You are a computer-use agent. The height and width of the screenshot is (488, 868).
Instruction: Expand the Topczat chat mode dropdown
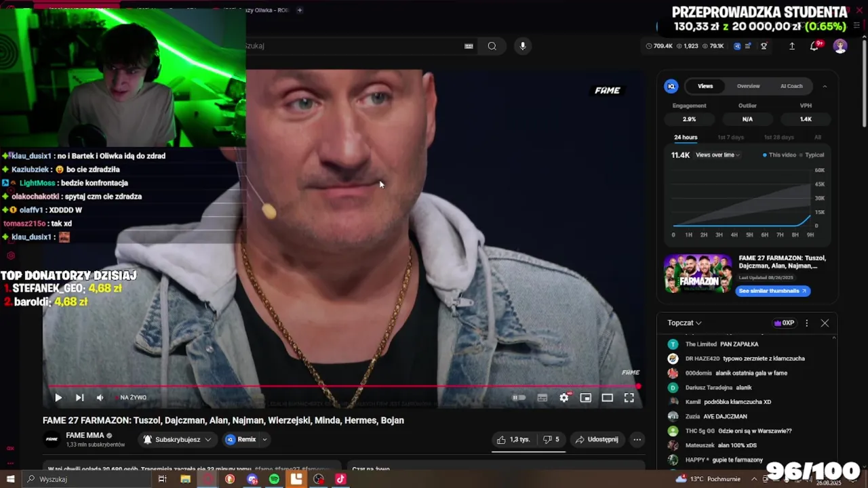[x=684, y=323]
